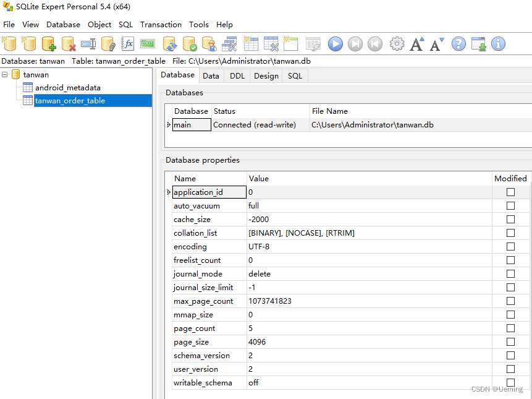Click the blue About info icon
The width and height of the screenshot is (532, 399).
click(x=498, y=44)
